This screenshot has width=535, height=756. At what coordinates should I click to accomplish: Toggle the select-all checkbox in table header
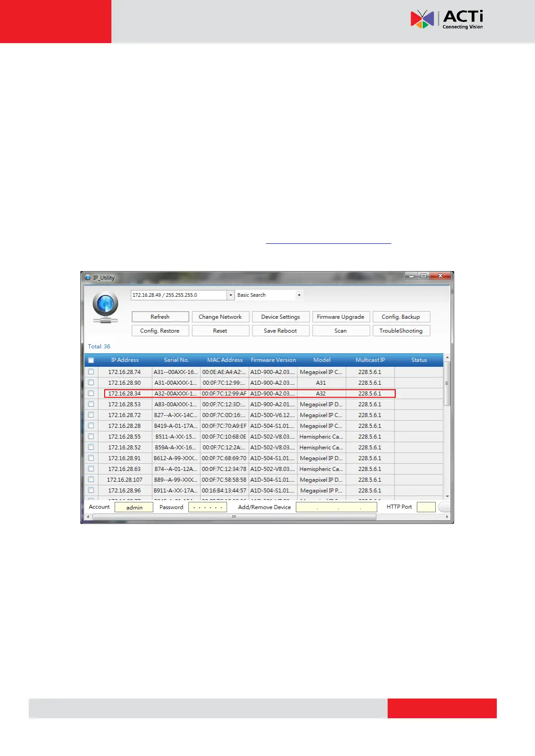pos(91,360)
